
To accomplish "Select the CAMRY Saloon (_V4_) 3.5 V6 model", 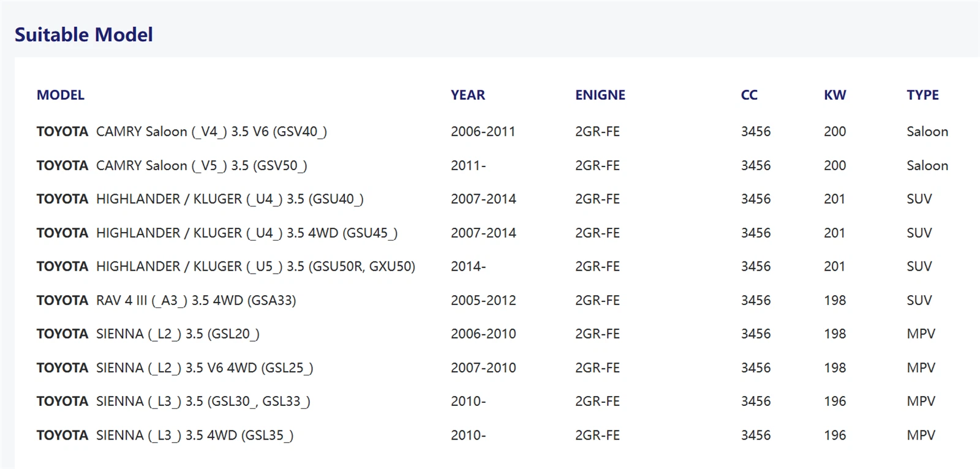I will pyautogui.click(x=211, y=132).
